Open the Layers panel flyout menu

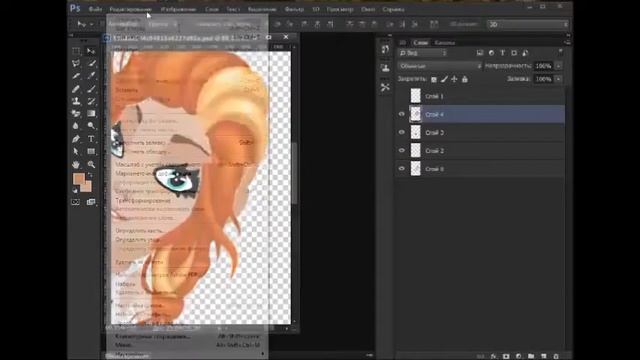[567, 42]
